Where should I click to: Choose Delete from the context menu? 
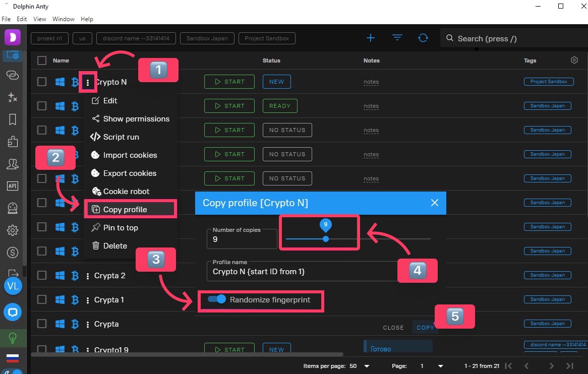131,246
